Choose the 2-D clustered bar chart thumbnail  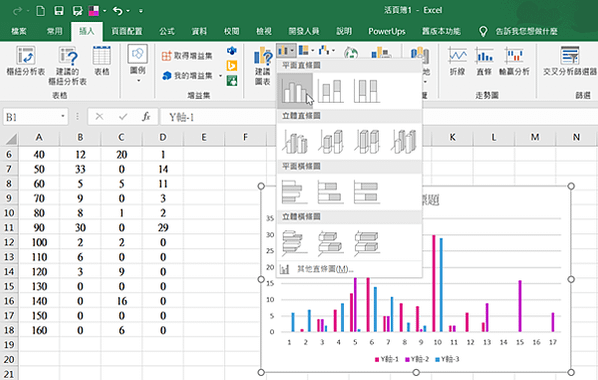295,192
